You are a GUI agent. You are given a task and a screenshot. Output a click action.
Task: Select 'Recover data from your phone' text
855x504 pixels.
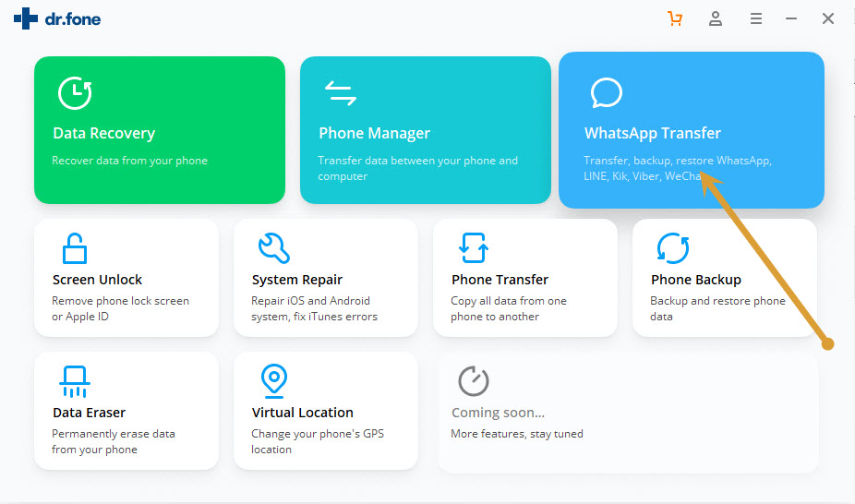coord(130,161)
